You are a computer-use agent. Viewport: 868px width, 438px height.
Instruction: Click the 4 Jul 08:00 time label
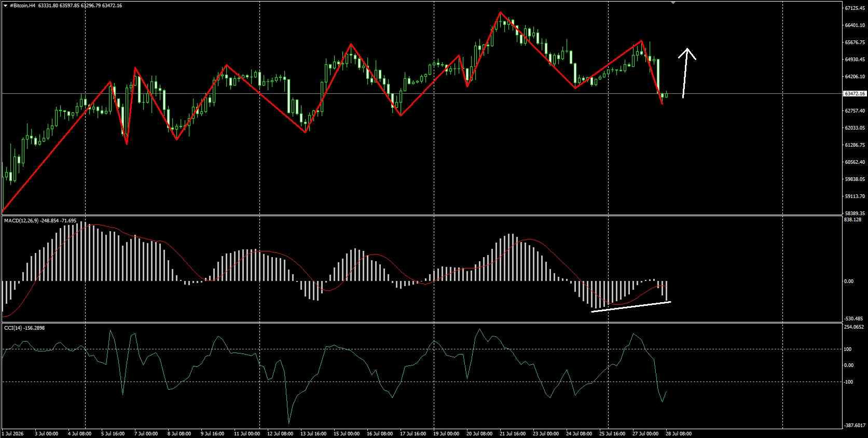(x=80, y=434)
